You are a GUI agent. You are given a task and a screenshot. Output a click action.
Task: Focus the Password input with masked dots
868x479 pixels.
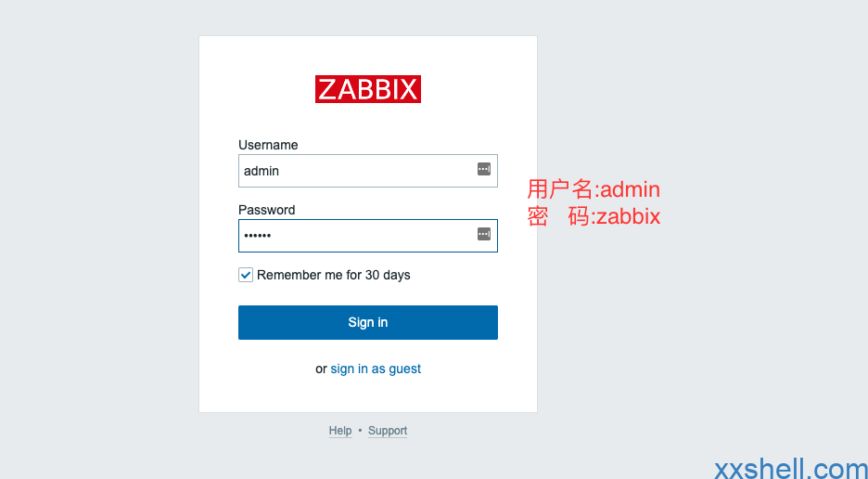pos(368,236)
